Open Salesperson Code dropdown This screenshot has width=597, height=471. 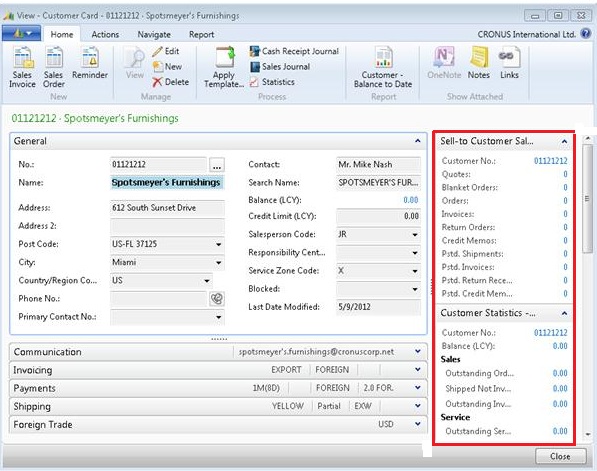tap(415, 235)
